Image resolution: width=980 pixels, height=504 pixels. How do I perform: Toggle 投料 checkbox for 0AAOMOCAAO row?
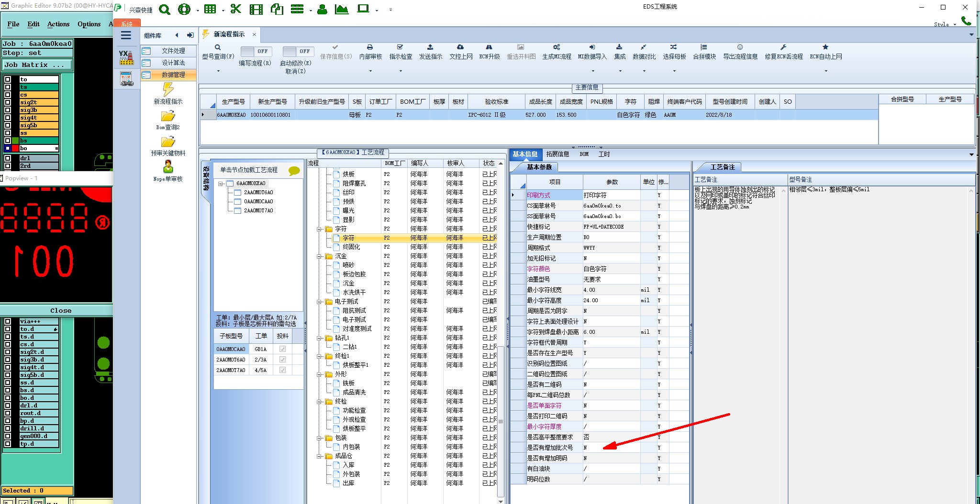(282, 349)
